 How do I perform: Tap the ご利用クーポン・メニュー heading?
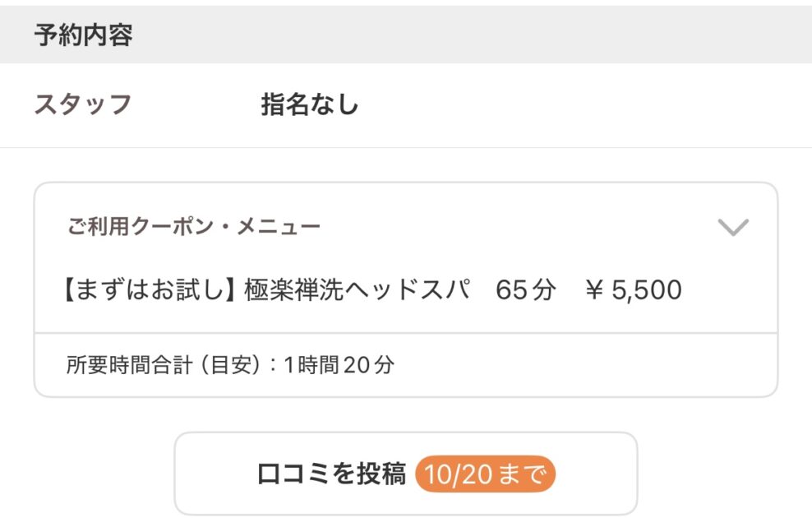[194, 227]
